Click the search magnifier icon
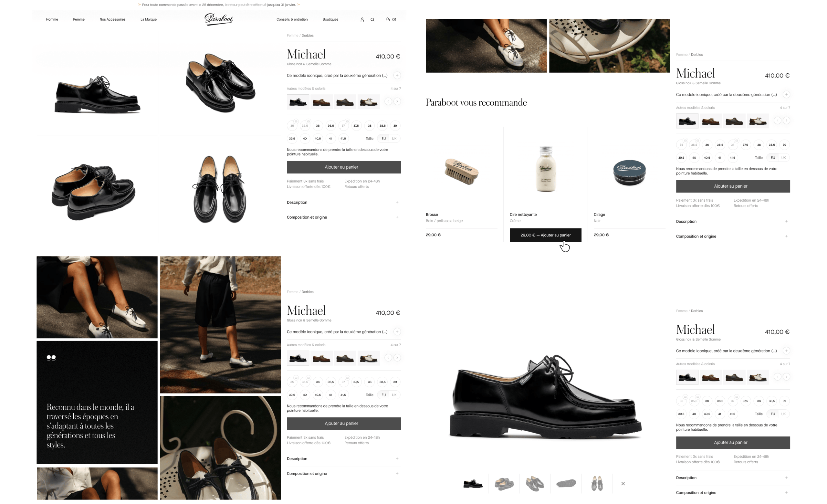 click(372, 19)
